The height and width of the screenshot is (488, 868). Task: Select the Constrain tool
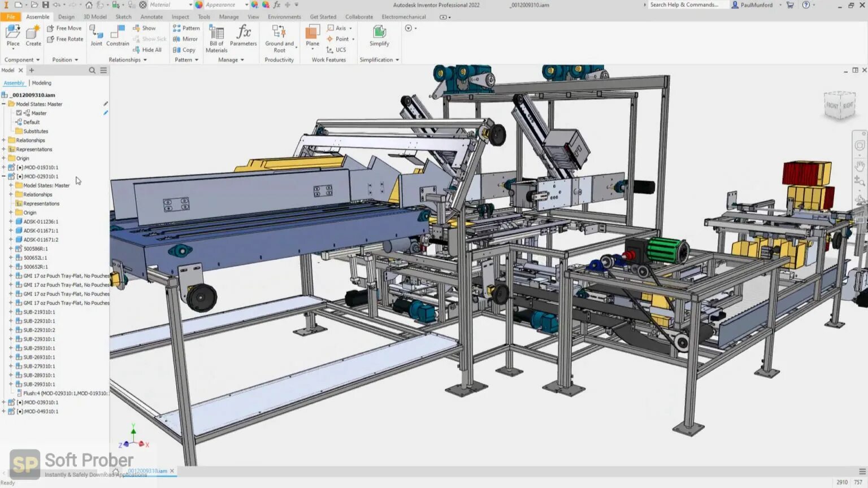coord(117,35)
